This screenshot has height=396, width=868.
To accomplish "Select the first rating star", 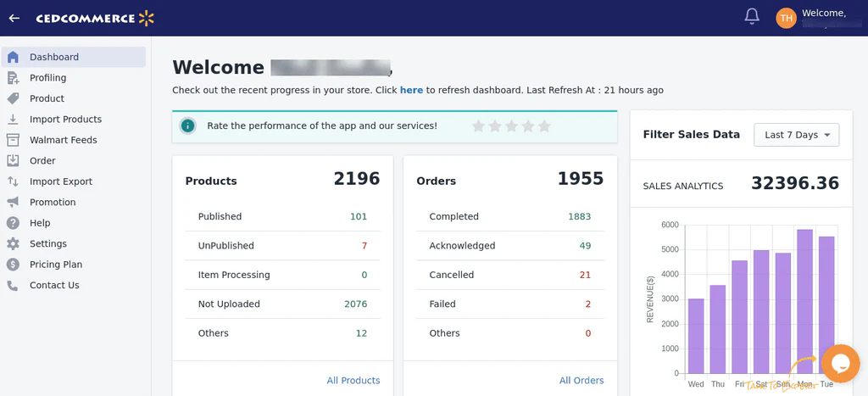I will [478, 126].
